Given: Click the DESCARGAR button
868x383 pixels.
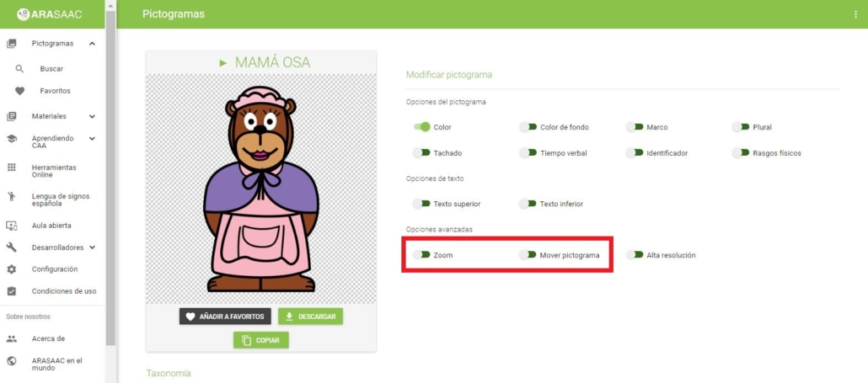Looking at the screenshot, I should pyautogui.click(x=311, y=317).
